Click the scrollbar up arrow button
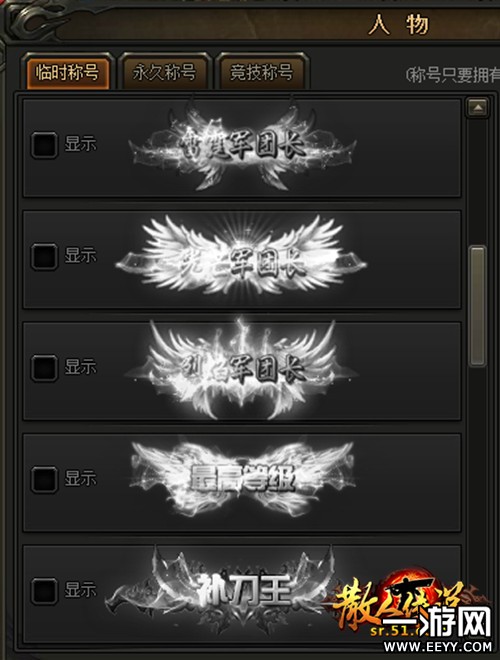The image size is (500, 660). 477,108
